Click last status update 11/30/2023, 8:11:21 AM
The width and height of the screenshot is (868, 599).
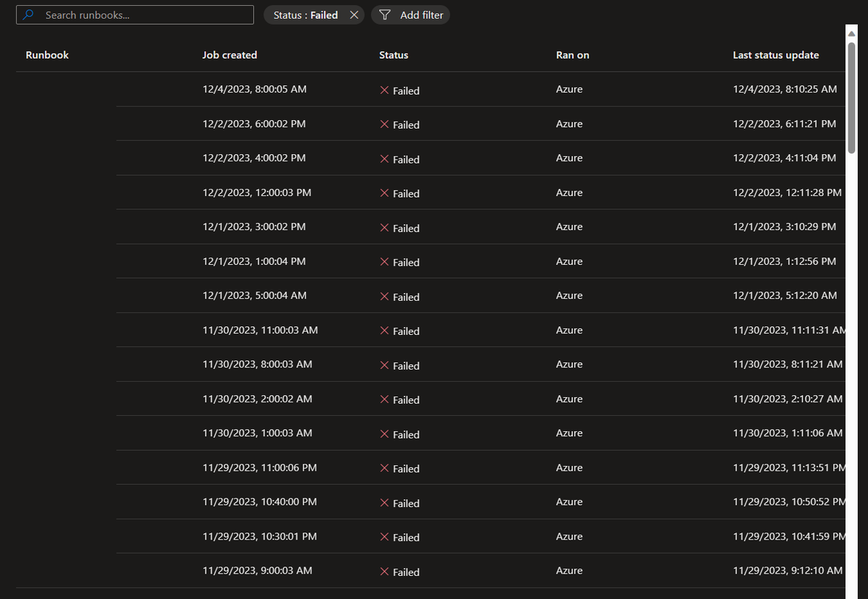tap(788, 364)
